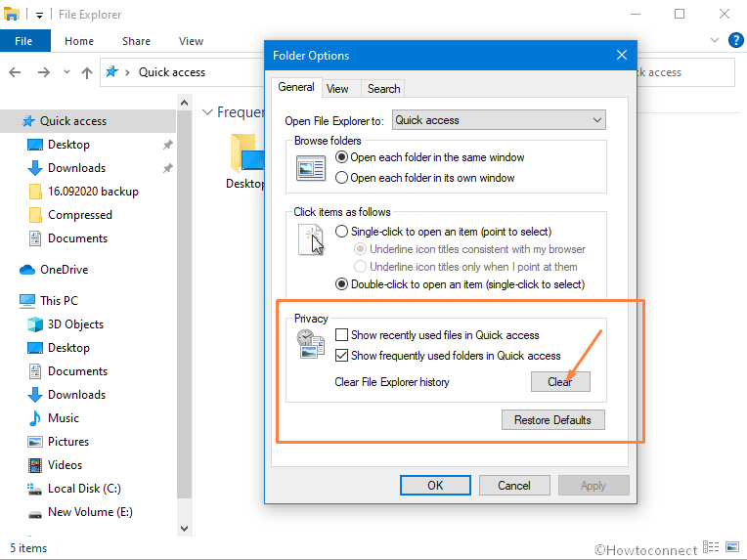747x560 pixels.
Task: Enable Show recently used files checkbox
Action: 342,335
